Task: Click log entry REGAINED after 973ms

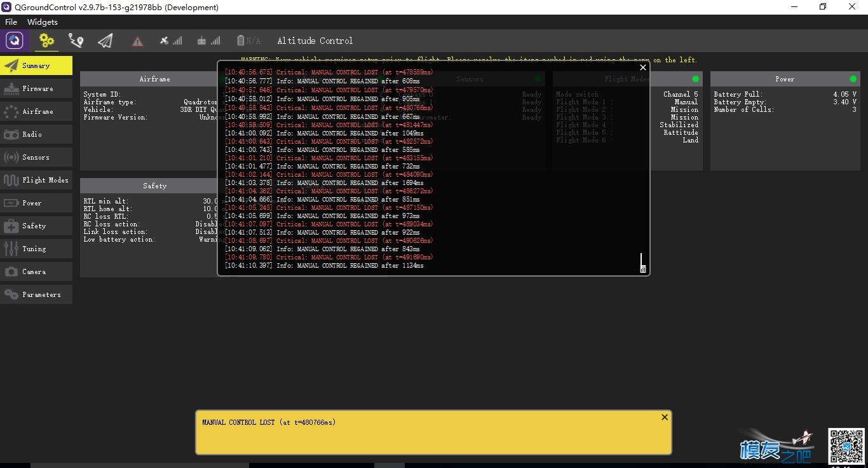Action: 322,216
